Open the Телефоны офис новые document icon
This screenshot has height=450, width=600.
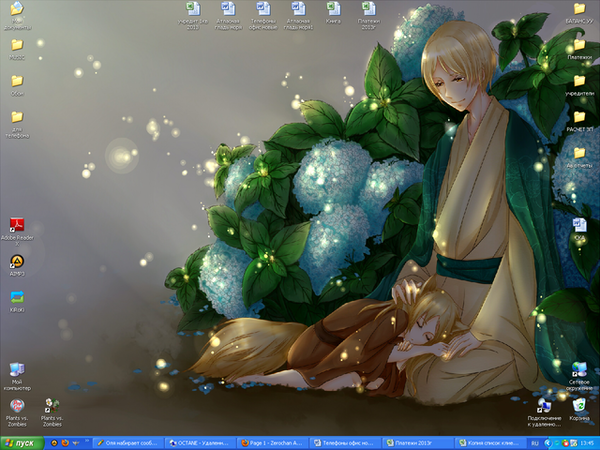pyautogui.click(x=263, y=10)
